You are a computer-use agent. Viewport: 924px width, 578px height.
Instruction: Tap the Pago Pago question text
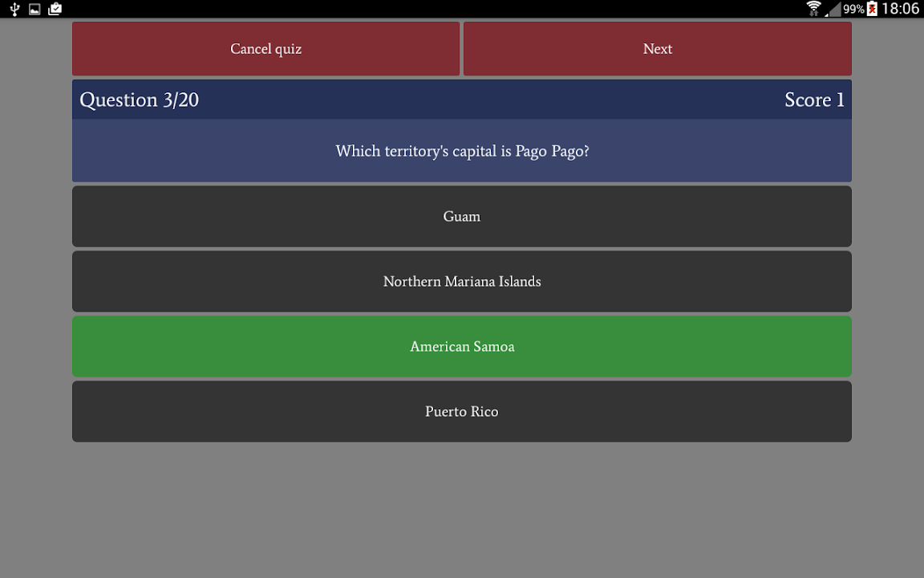[462, 151]
